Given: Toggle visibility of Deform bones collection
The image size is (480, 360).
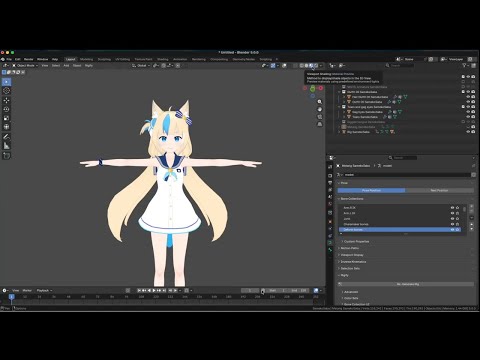Looking at the screenshot, I should click(x=452, y=230).
